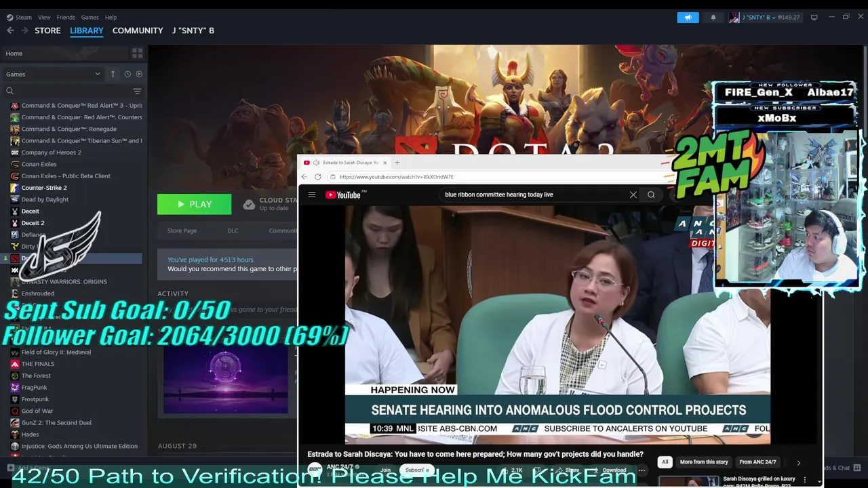Click the YouTube search box
Screen dimensions: 868x488
pos(532,195)
